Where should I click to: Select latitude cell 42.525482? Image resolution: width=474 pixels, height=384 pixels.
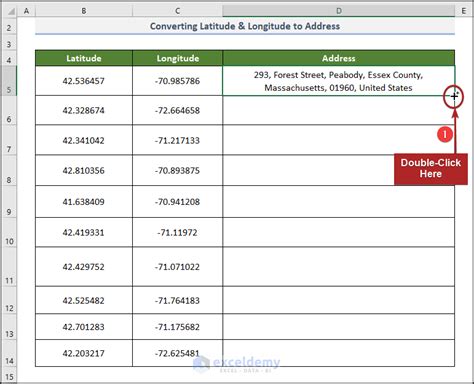[x=84, y=300]
